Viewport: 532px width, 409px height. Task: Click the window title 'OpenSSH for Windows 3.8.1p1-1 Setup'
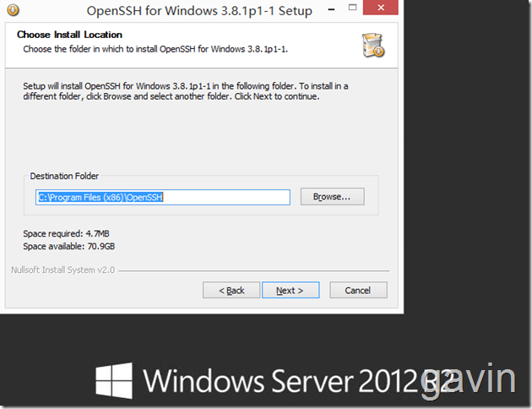click(199, 11)
